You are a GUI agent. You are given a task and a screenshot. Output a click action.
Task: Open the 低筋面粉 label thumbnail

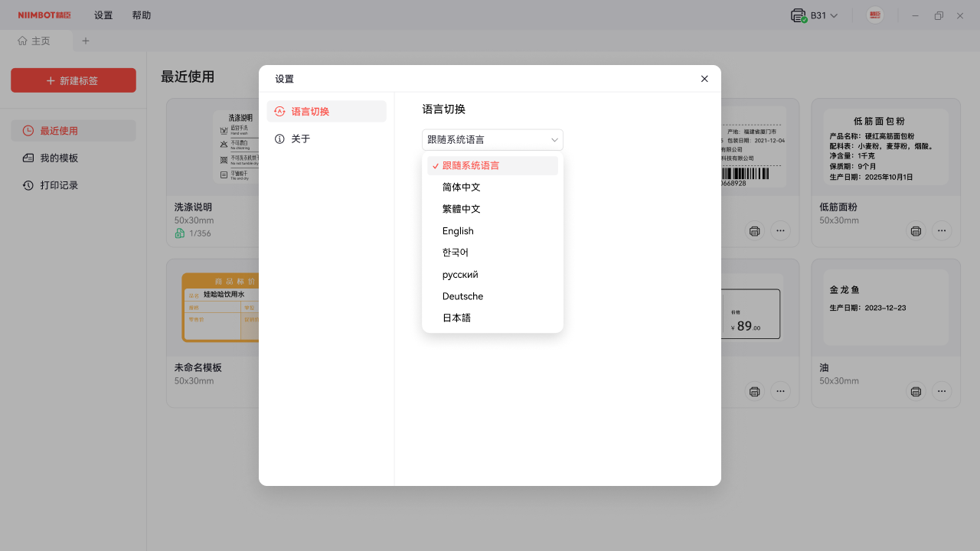click(x=885, y=146)
